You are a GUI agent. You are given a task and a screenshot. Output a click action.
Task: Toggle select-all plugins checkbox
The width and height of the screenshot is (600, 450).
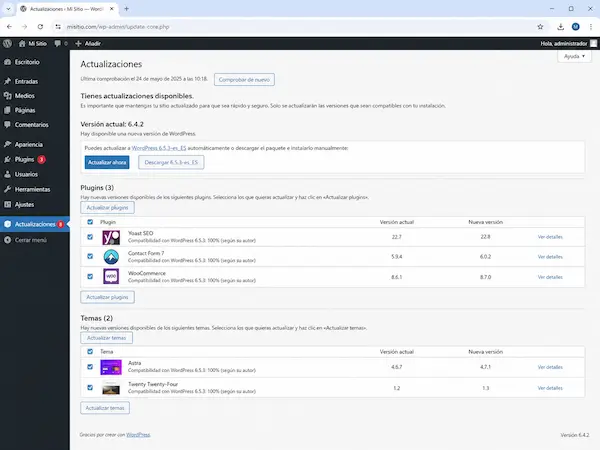tap(90, 222)
